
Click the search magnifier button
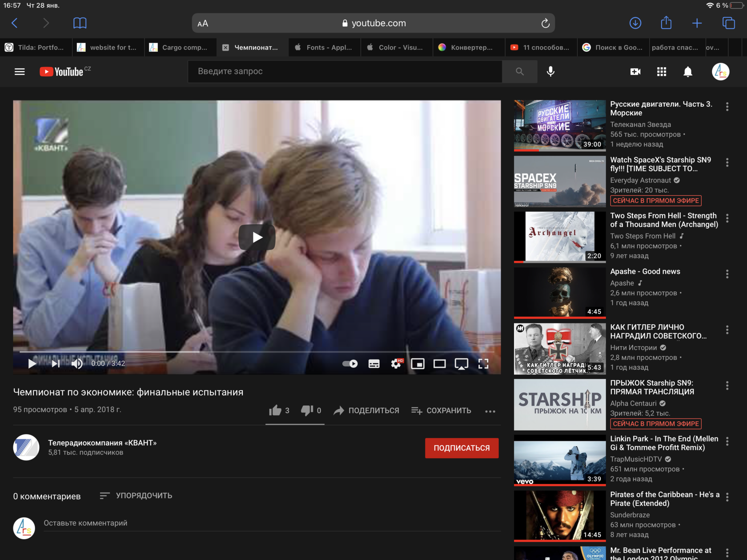pos(519,72)
